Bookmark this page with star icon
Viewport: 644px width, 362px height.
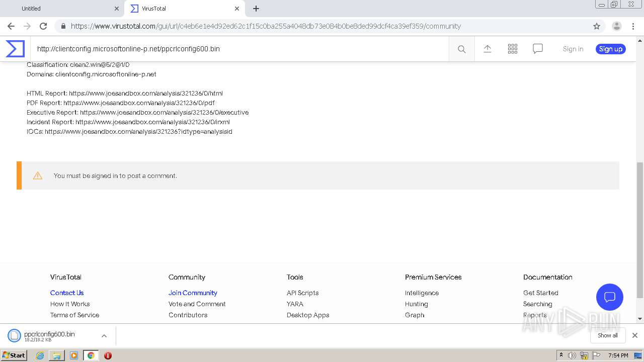click(597, 26)
